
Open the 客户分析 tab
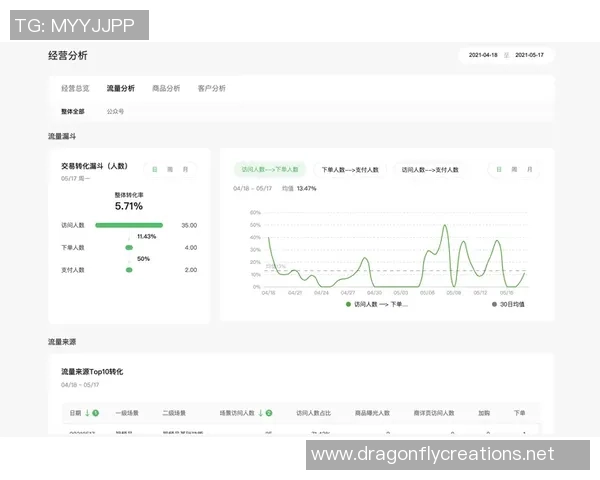pyautogui.click(x=212, y=88)
